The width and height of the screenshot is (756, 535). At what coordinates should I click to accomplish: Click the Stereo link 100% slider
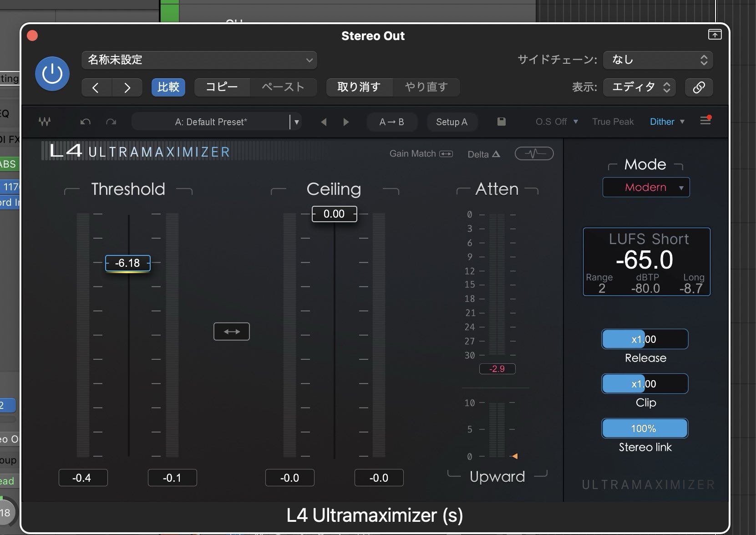coord(645,428)
